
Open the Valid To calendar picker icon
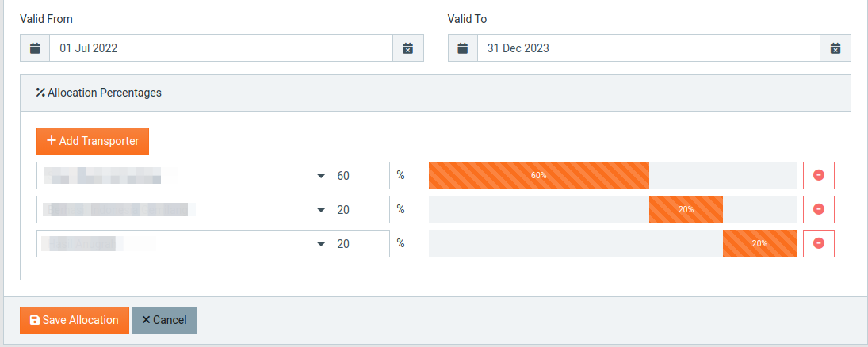[463, 48]
